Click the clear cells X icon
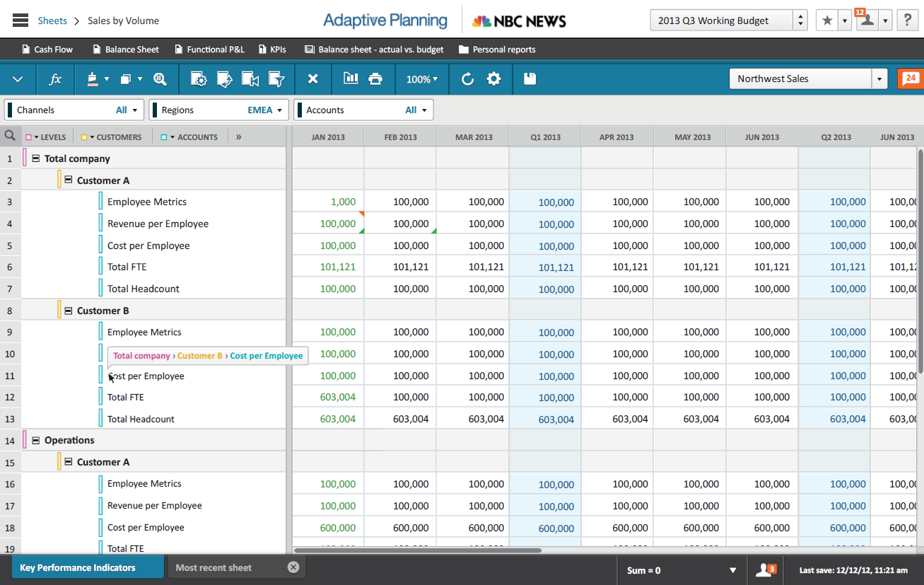 (313, 79)
